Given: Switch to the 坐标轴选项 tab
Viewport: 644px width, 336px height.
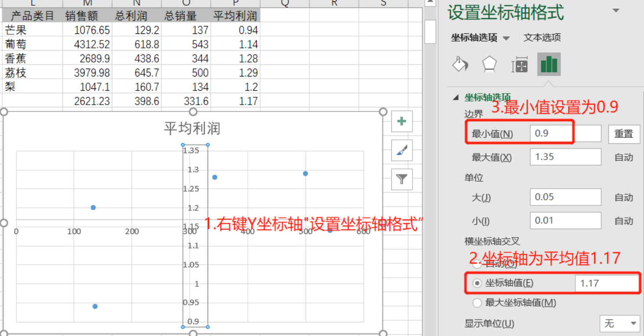Looking at the screenshot, I should click(474, 38).
